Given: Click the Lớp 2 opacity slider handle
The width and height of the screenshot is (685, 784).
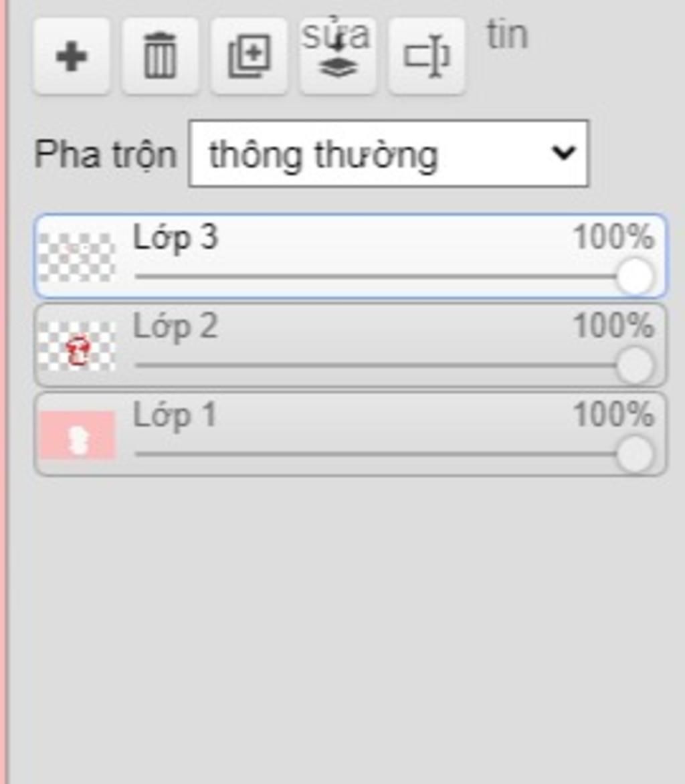Looking at the screenshot, I should pos(634,365).
